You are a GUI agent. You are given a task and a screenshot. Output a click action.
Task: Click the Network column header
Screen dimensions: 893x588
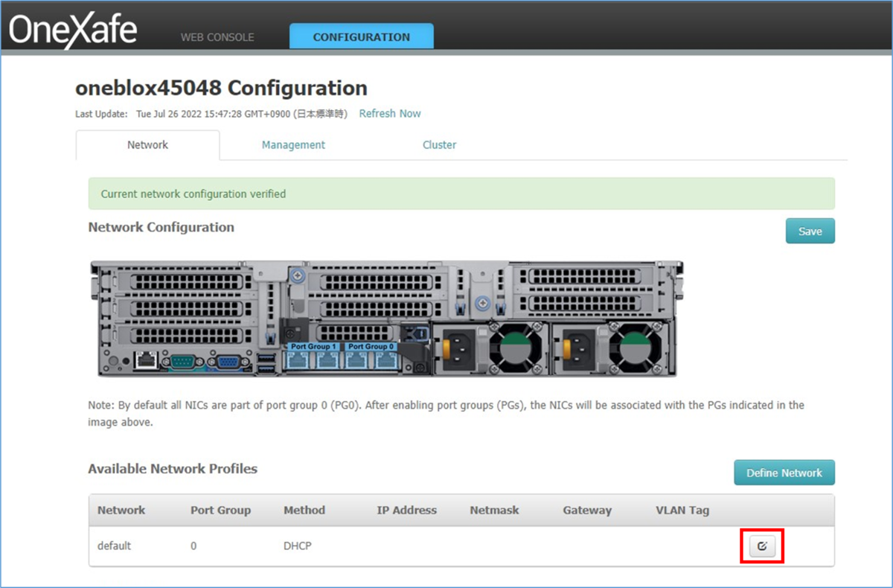[x=121, y=510]
